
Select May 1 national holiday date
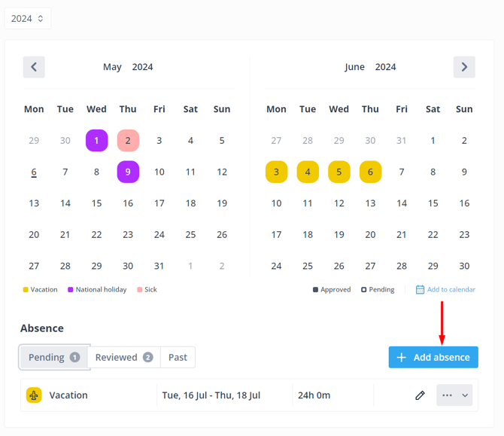point(96,140)
